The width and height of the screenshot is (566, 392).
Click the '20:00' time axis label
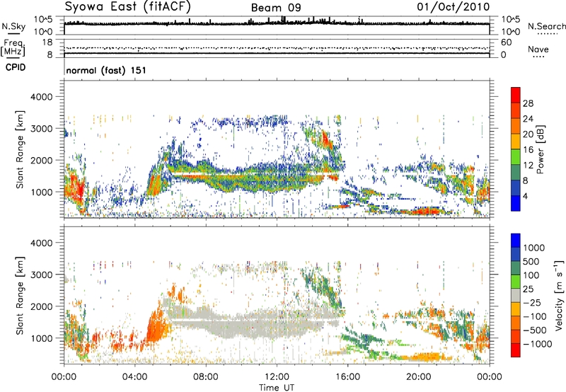coord(419,377)
